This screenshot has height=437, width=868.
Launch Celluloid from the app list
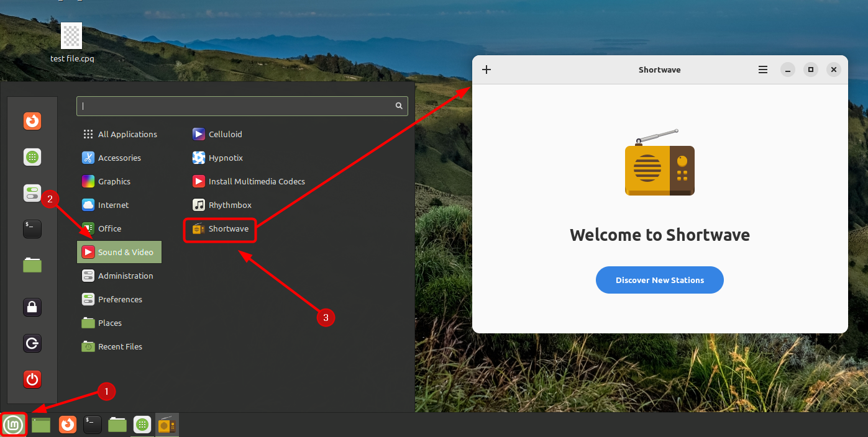click(x=217, y=134)
